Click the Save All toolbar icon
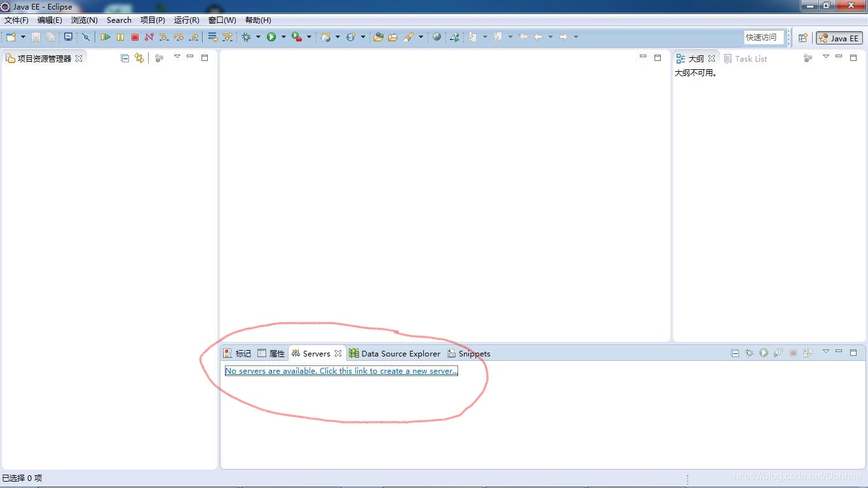The width and height of the screenshot is (868, 488). (x=50, y=37)
